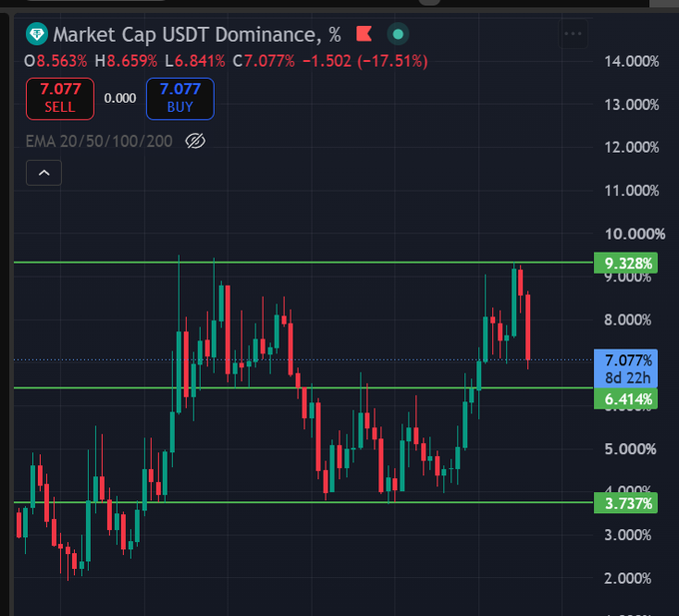Select the EMA 20/50/100/200 indicator label
The image size is (679, 616).
tap(99, 141)
